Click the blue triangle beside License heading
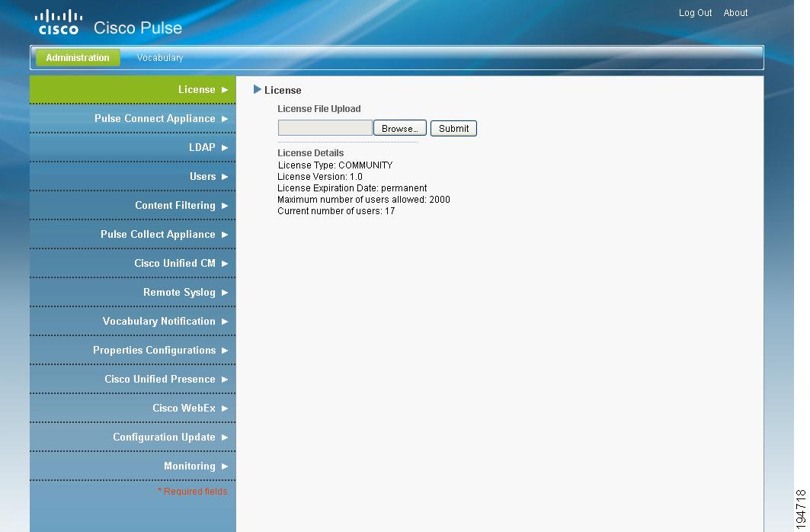The image size is (810, 532). pos(258,89)
